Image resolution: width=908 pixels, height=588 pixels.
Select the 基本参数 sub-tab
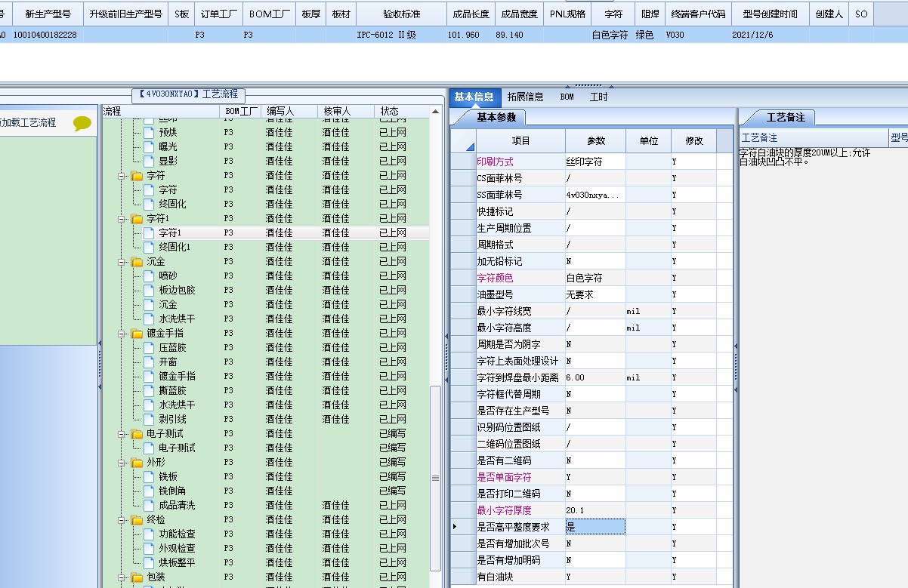coord(496,117)
